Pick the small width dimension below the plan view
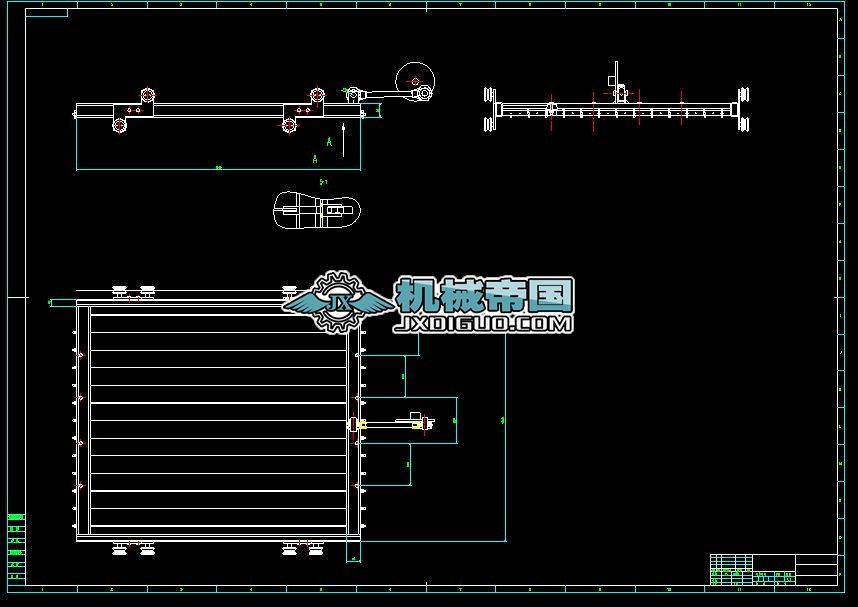Screen dimensions: 858x607 353,560
